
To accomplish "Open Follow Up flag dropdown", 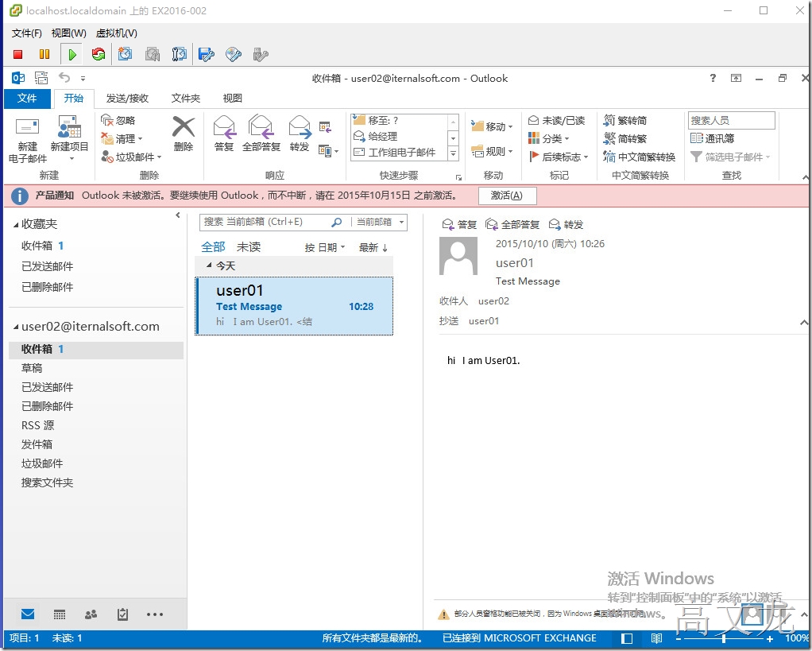I will pyautogui.click(x=559, y=157).
